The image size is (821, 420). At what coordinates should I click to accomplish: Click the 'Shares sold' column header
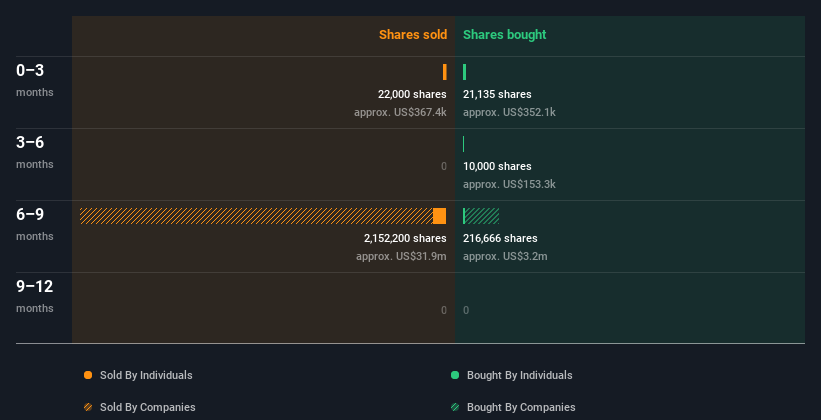413,35
